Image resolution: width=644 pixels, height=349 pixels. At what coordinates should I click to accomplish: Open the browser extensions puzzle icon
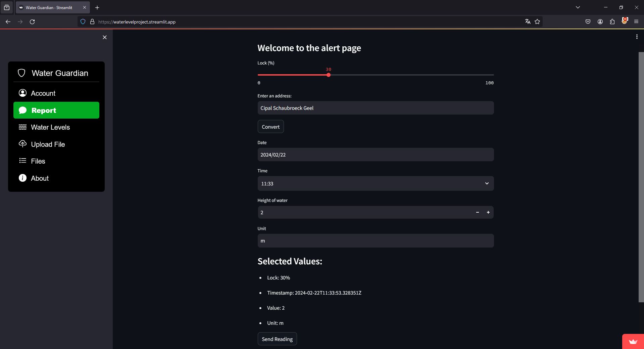[612, 22]
